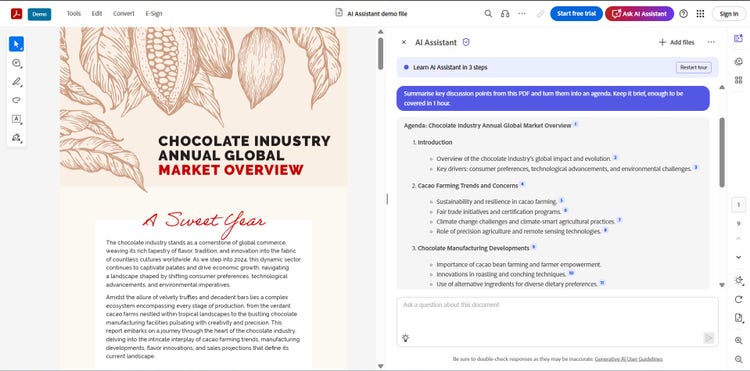Click citation 4 after Cacao Farming Trends
The height and width of the screenshot is (371, 750).
pyautogui.click(x=522, y=184)
